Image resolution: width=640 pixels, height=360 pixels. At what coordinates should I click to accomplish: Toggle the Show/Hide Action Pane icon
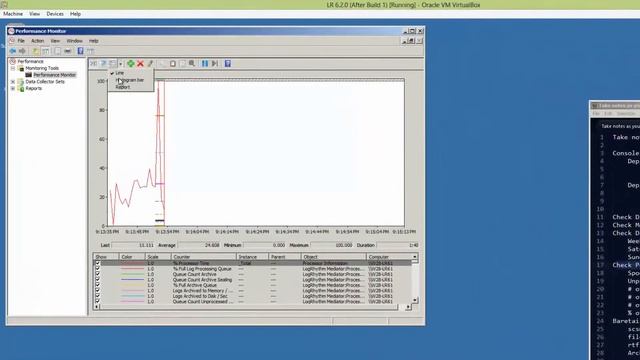point(90,51)
